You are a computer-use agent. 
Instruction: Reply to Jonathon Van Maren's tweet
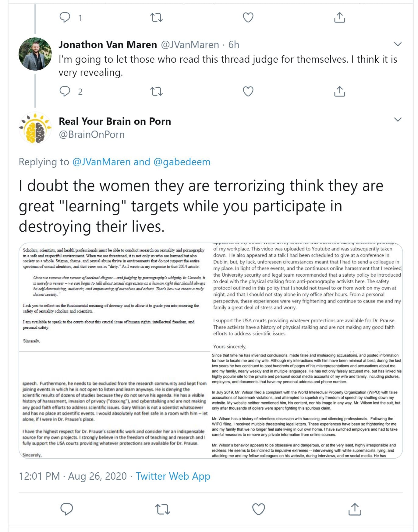(65, 91)
